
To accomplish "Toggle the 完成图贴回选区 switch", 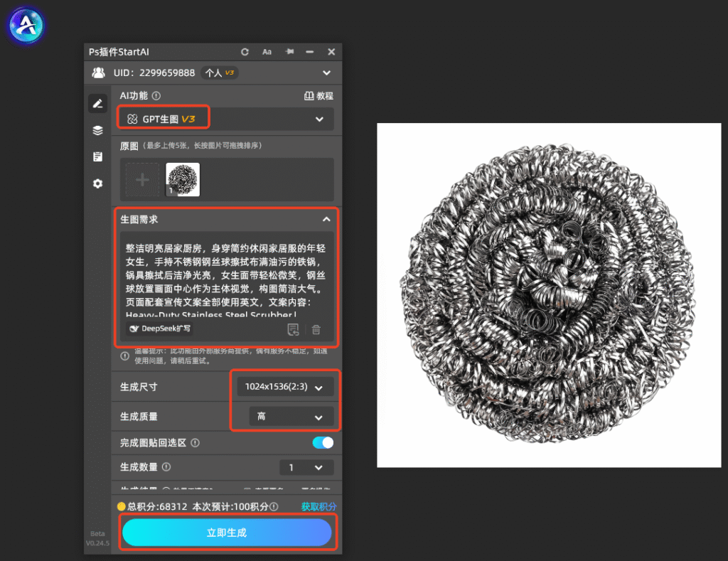I will pos(323,442).
